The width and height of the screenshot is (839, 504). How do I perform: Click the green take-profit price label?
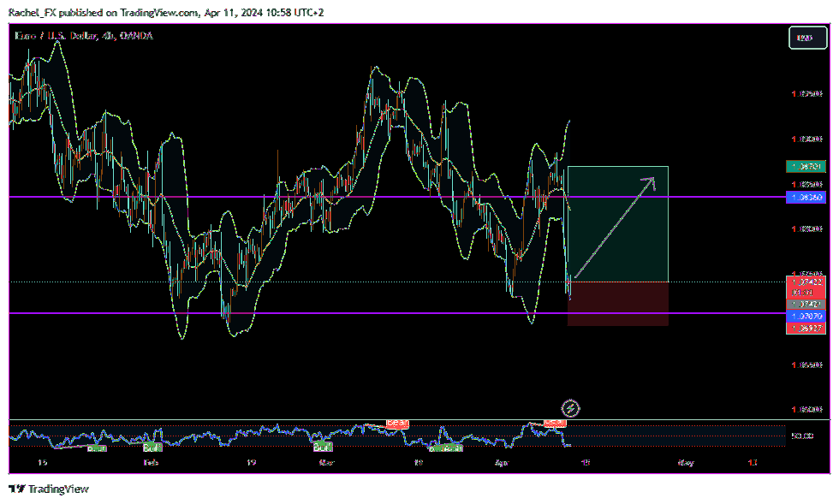click(806, 166)
